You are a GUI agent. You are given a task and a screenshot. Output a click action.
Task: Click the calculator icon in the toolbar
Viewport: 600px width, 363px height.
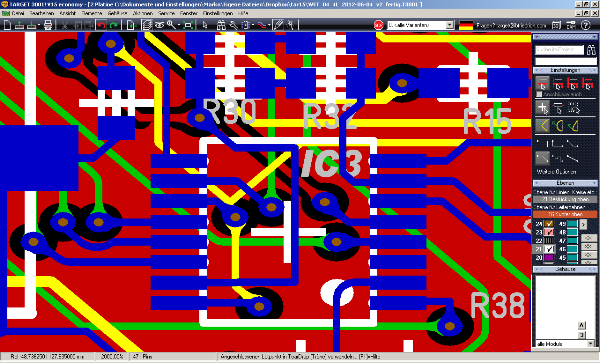click(x=556, y=25)
